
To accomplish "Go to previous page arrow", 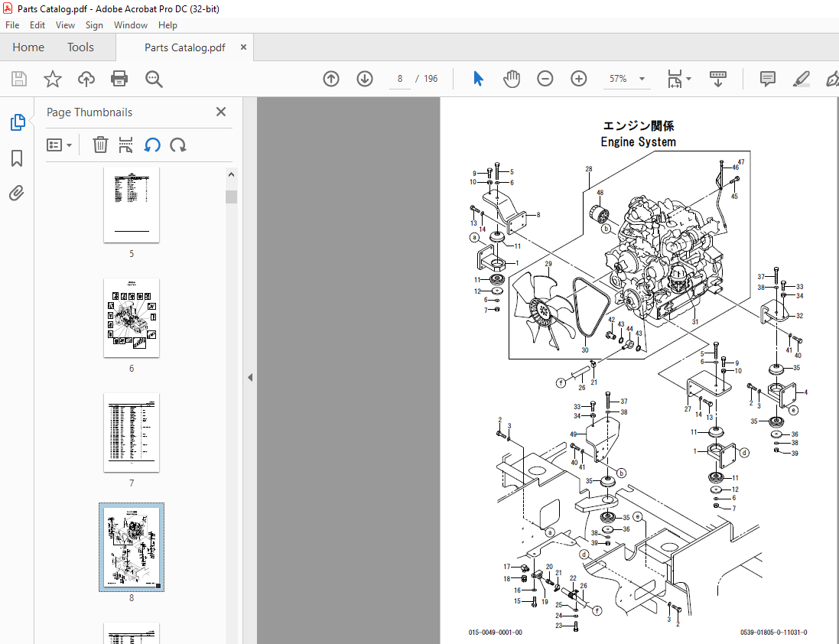I will click(x=331, y=80).
